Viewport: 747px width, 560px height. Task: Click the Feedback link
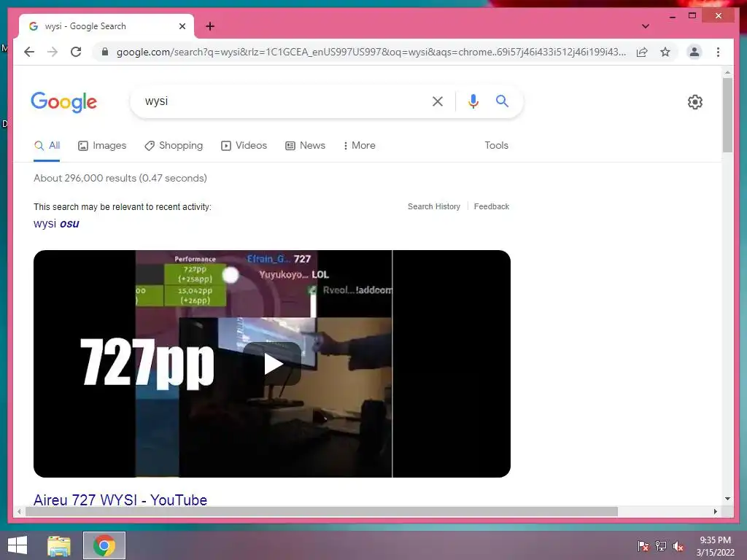(x=492, y=206)
